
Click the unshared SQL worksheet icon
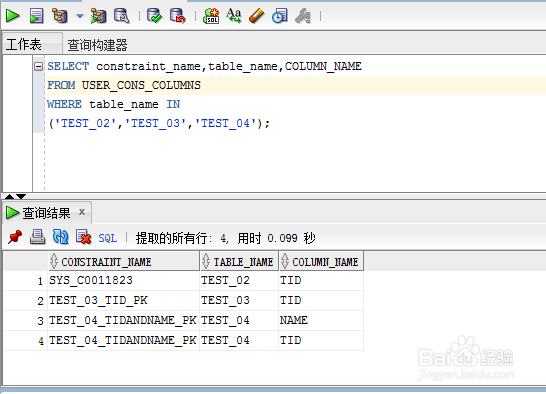click(x=211, y=16)
